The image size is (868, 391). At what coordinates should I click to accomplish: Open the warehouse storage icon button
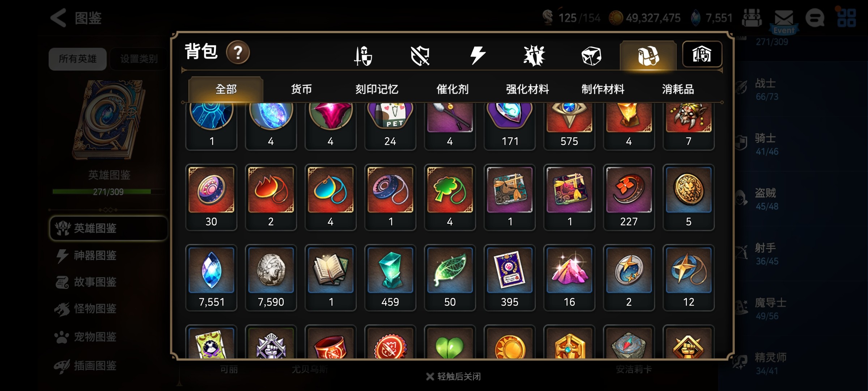[702, 54]
